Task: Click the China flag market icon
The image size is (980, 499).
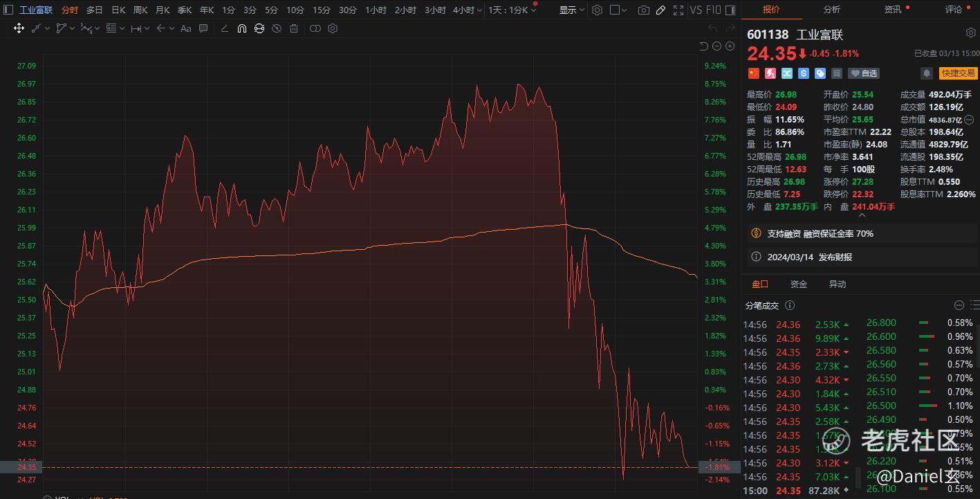Action: click(x=754, y=73)
